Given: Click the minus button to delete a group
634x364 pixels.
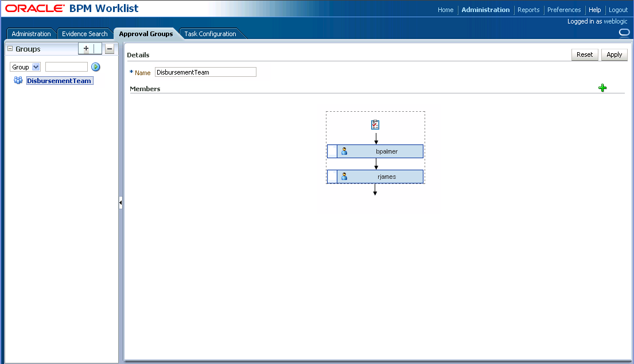Looking at the screenshot, I should pos(109,48).
